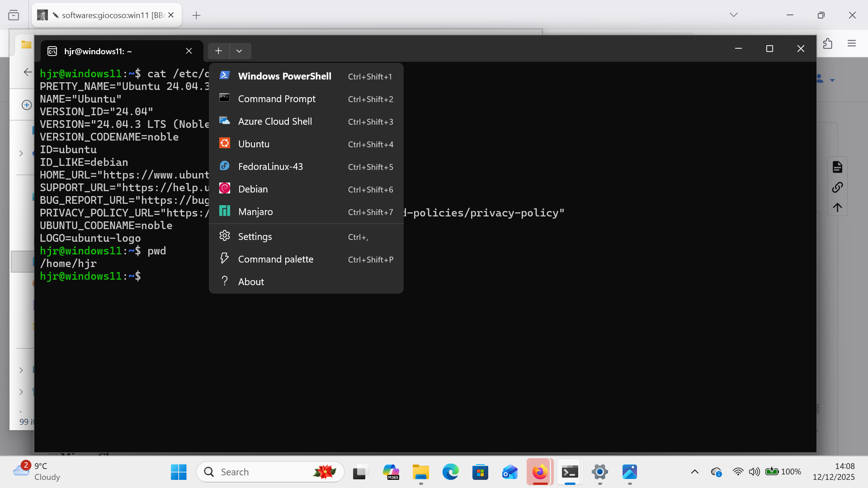Collapse the new tab profiles dropdown arrow
The image size is (868, 488).
coord(239,51)
